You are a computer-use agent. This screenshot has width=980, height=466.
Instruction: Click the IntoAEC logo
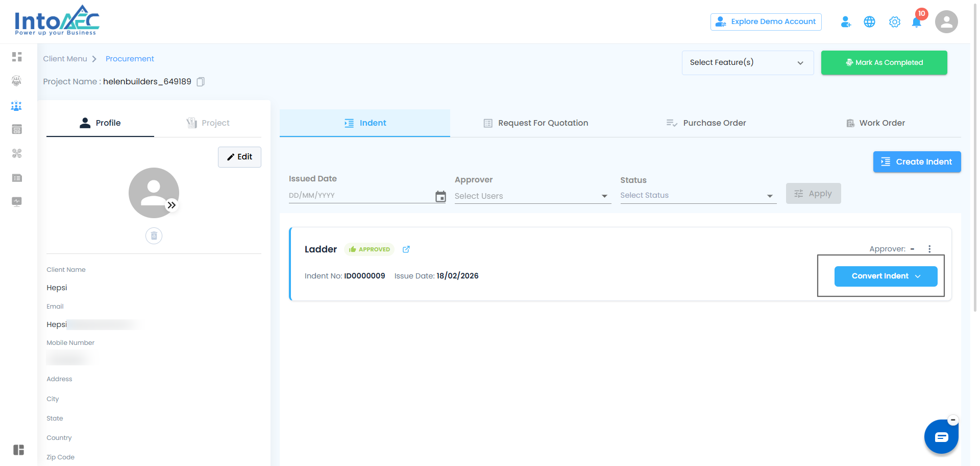click(57, 20)
